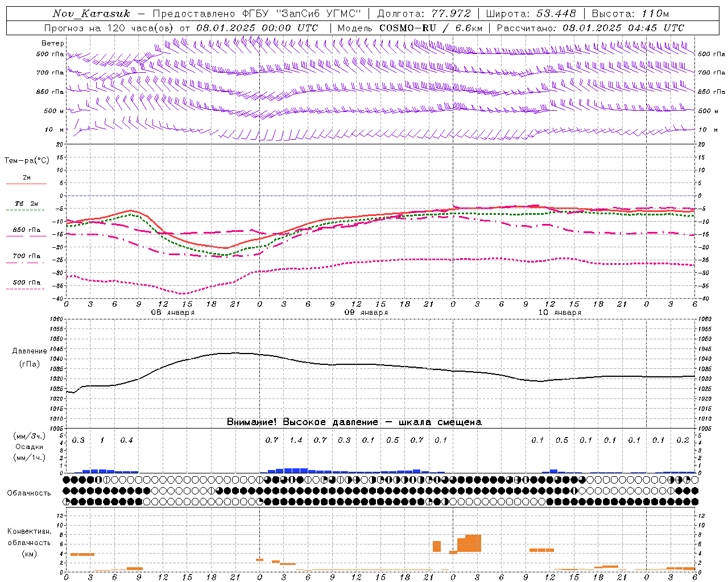Click the 0.4 precipitation total value
Viewport: 728px width, 582px height.
tap(126, 440)
